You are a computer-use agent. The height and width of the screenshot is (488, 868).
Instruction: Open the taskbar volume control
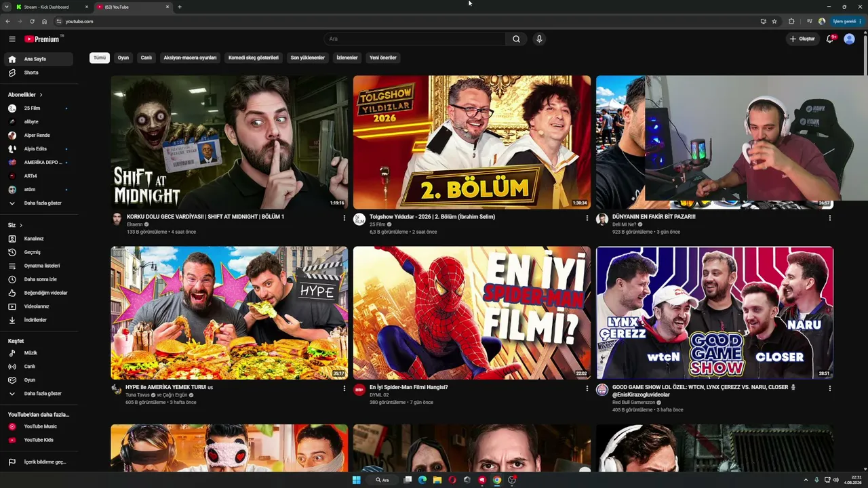click(x=835, y=480)
